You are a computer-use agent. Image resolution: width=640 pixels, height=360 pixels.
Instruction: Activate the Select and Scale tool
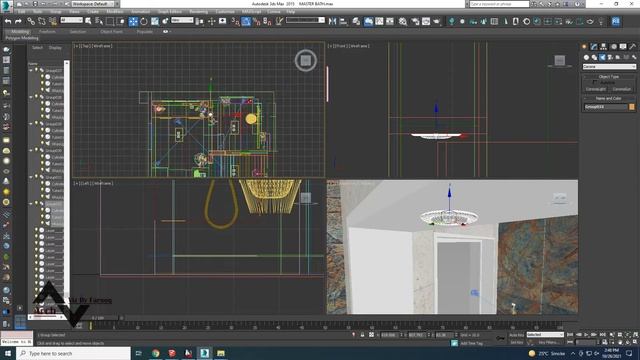155,21
